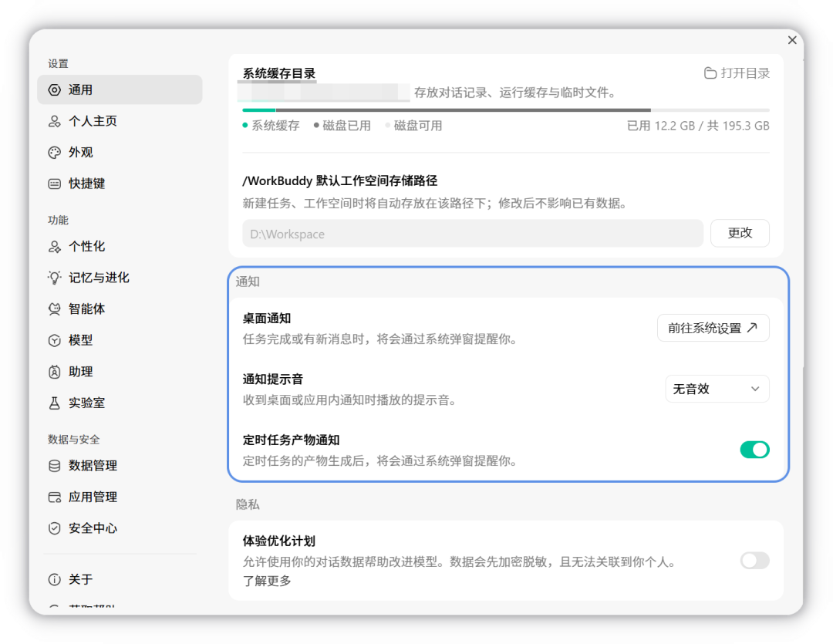The width and height of the screenshot is (833, 644).
Task: Open 助理 sidebar entry
Action: click(x=120, y=372)
